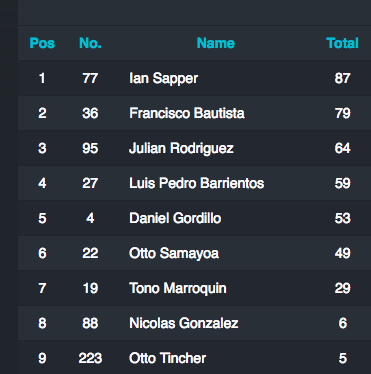Image resolution: width=371 pixels, height=374 pixels.
Task: Click the total points value 87
Action: (x=342, y=78)
